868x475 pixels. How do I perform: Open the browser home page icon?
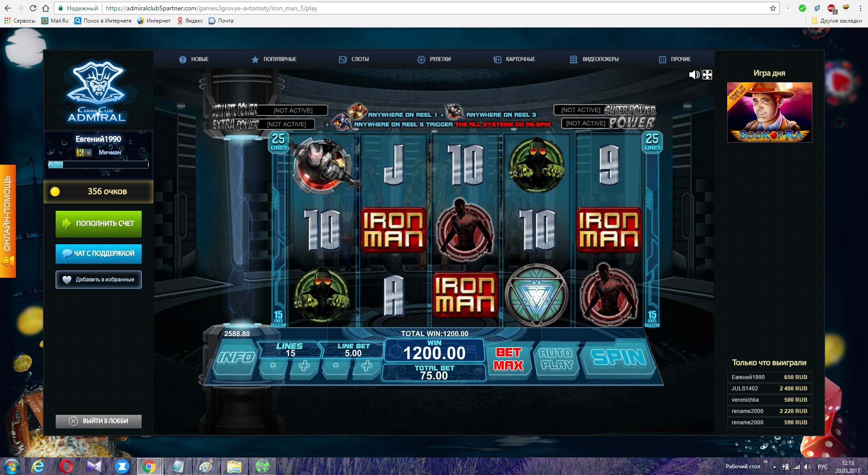[x=46, y=8]
